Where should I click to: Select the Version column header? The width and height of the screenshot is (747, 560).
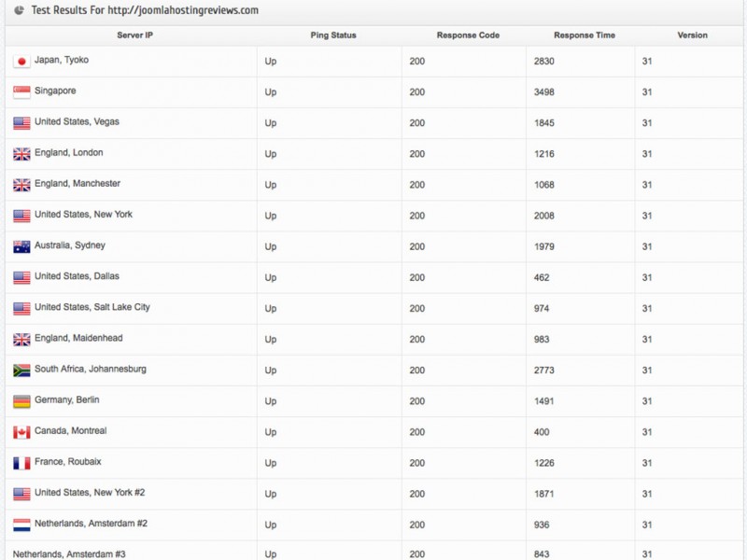(x=692, y=35)
